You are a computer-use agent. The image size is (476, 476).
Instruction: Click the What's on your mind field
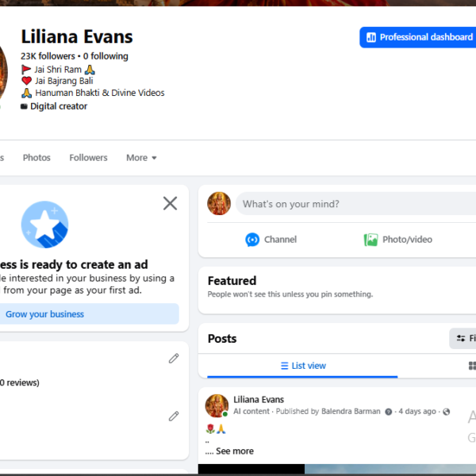pyautogui.click(x=355, y=204)
